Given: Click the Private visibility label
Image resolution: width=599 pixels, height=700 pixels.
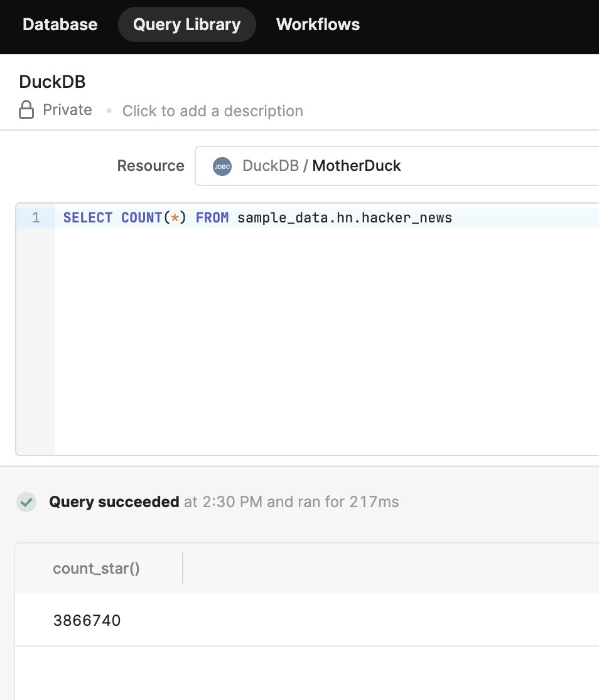Looking at the screenshot, I should [67, 110].
